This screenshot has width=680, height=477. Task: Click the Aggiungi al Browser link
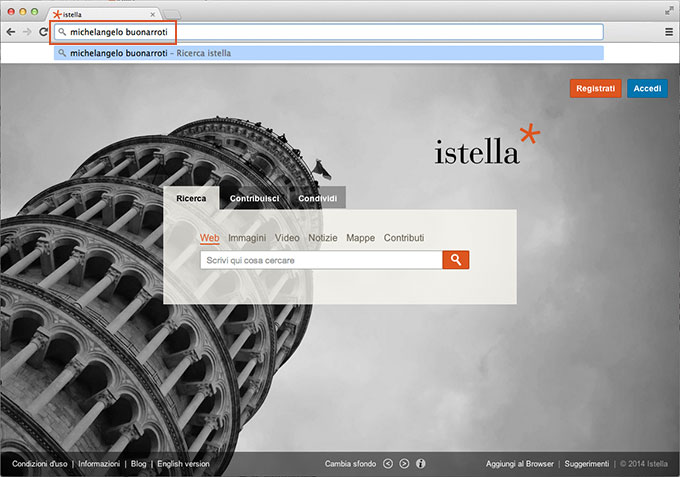coord(520,464)
